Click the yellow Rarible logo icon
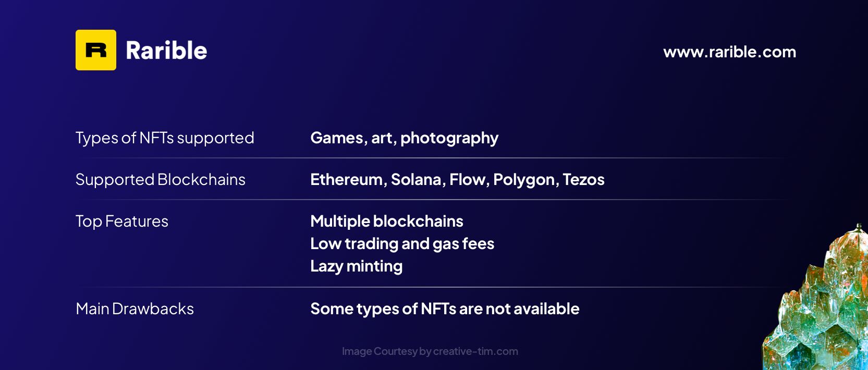 [x=96, y=50]
